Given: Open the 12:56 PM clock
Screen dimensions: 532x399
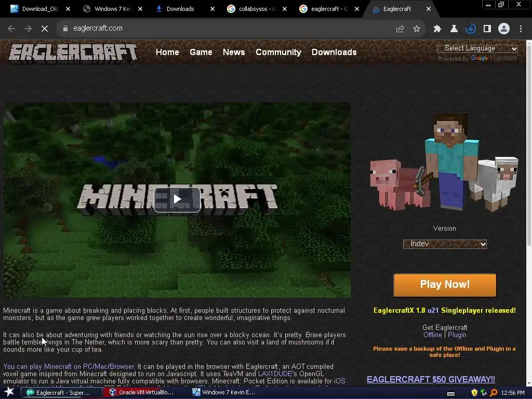Looking at the screenshot, I should pyautogui.click(x=513, y=393).
